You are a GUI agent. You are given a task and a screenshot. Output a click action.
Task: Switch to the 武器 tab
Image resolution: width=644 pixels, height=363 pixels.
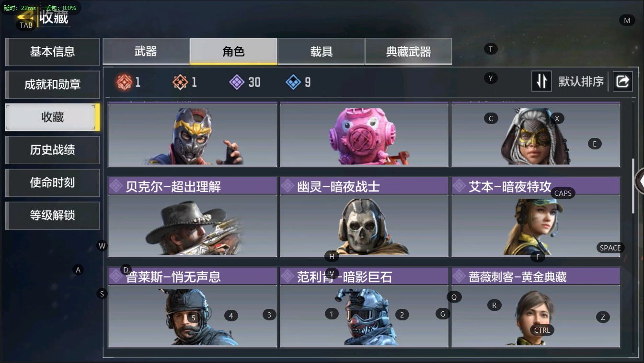(x=146, y=52)
